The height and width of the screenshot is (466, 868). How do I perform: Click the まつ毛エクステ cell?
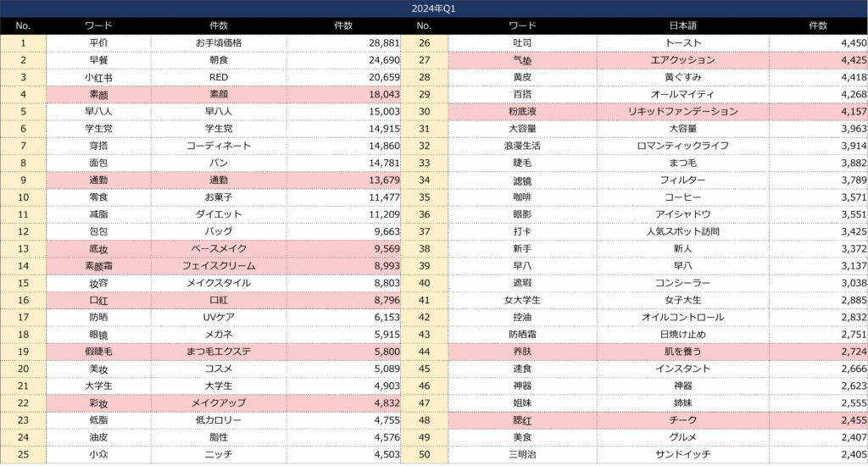tap(218, 351)
